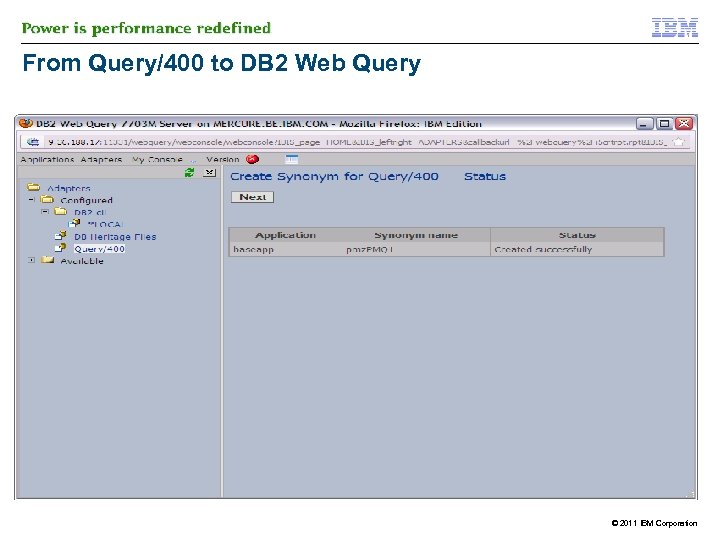The image size is (720, 540).
Task: Click the bookmark star in address bar
Action: (x=678, y=142)
